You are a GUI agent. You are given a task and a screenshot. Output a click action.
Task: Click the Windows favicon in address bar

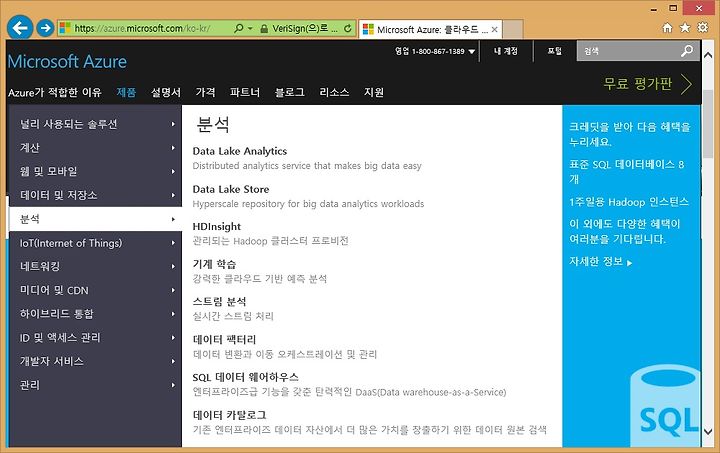[66, 28]
